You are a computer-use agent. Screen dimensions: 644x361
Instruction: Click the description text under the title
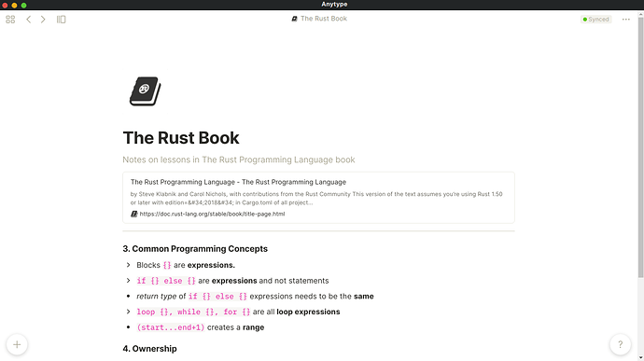(x=239, y=160)
